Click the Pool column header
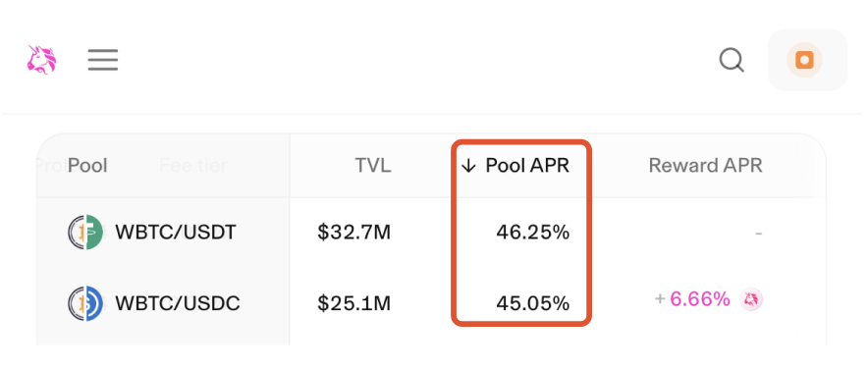The image size is (868, 369). coord(87,166)
